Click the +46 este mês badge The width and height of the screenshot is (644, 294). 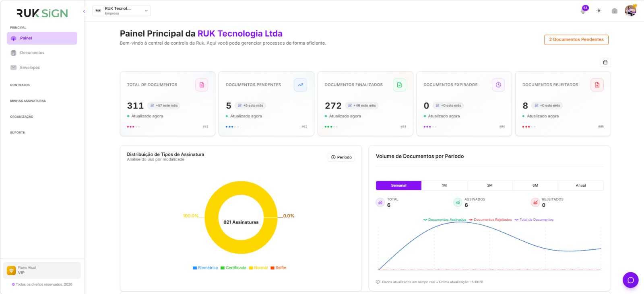point(362,106)
